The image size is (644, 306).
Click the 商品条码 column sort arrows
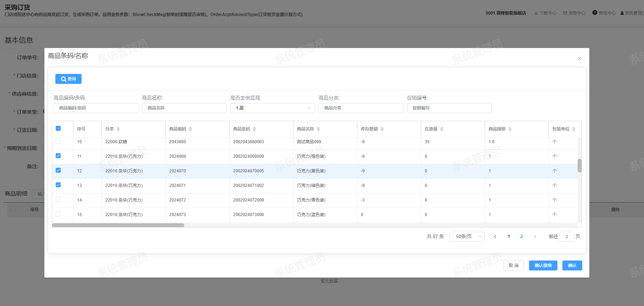tap(254, 129)
